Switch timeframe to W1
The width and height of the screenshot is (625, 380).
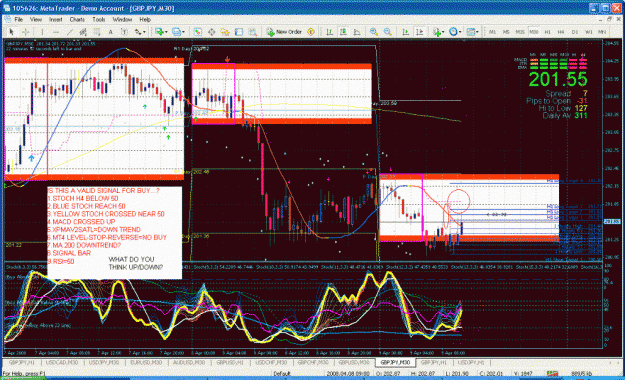(x=588, y=32)
